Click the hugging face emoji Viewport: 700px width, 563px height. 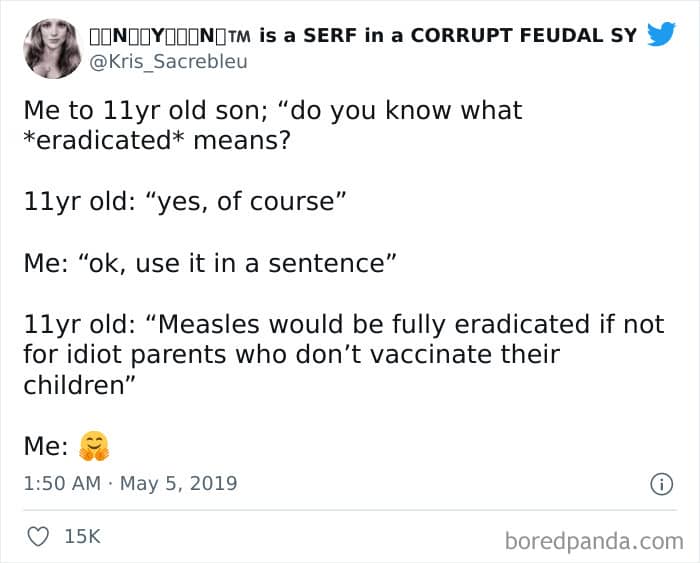(94, 446)
